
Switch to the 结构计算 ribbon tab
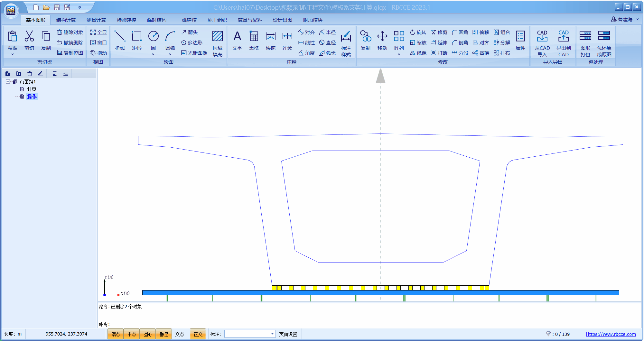pos(66,20)
